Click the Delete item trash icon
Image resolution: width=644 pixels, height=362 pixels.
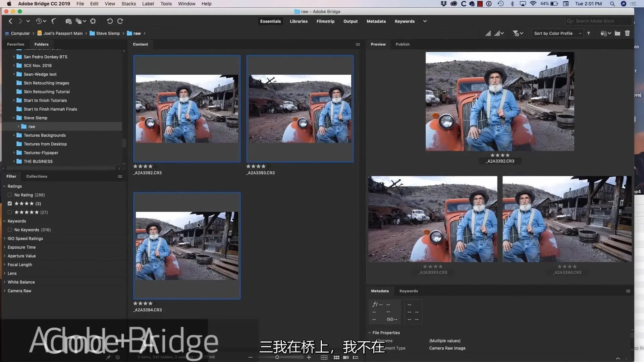[x=627, y=33]
